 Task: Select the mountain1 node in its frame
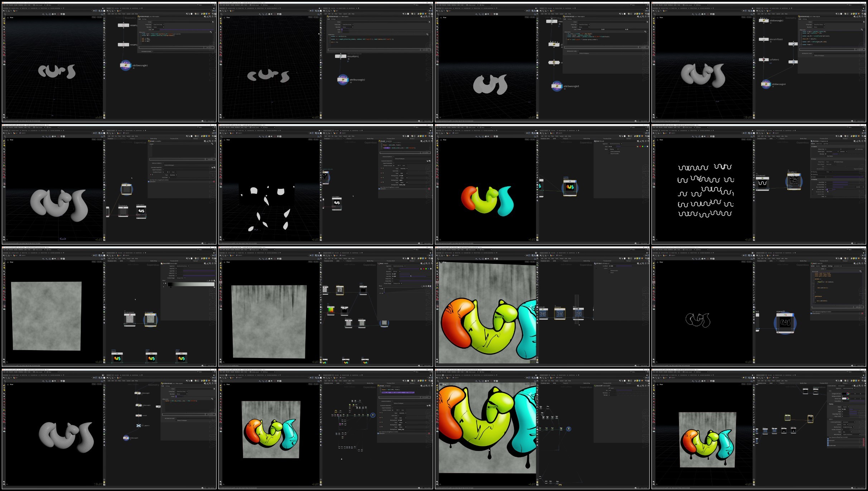coord(340,56)
